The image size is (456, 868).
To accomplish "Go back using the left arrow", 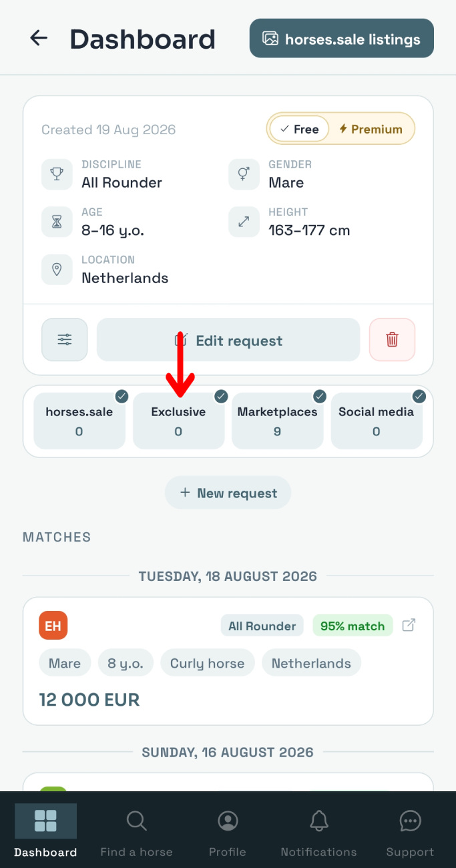I will pos(39,38).
